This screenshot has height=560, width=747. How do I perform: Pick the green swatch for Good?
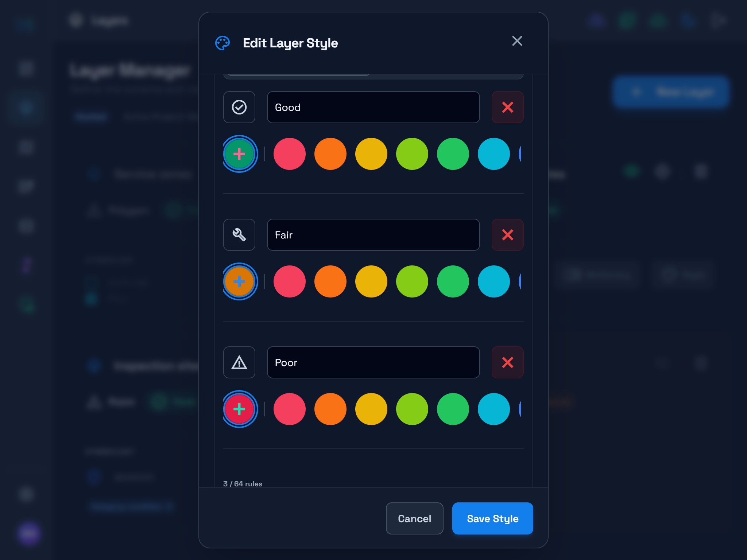click(x=453, y=154)
